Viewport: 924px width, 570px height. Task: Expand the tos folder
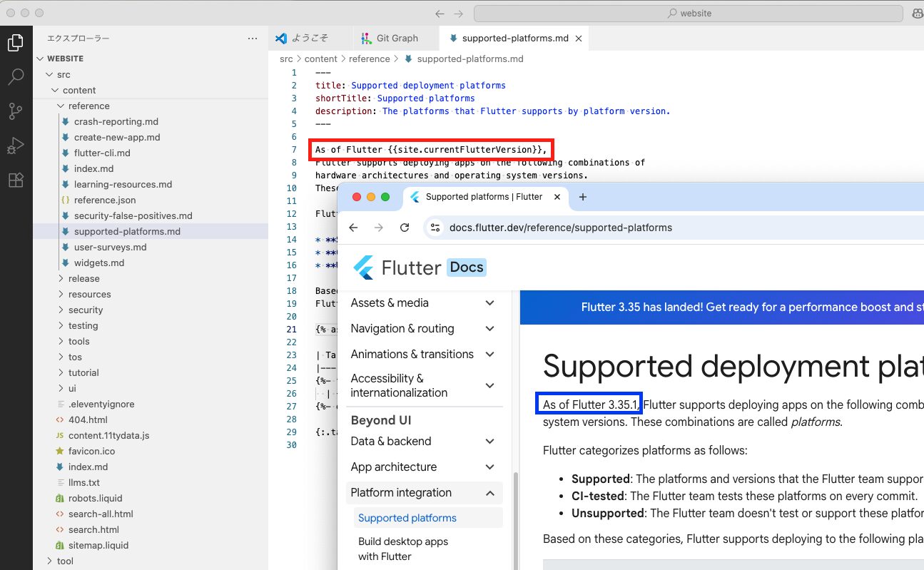tap(150, 357)
